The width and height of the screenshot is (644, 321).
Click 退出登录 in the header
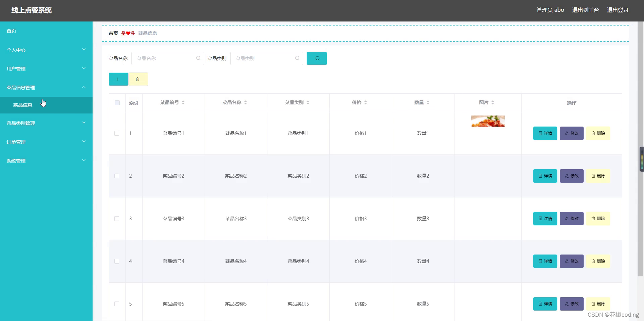(618, 10)
